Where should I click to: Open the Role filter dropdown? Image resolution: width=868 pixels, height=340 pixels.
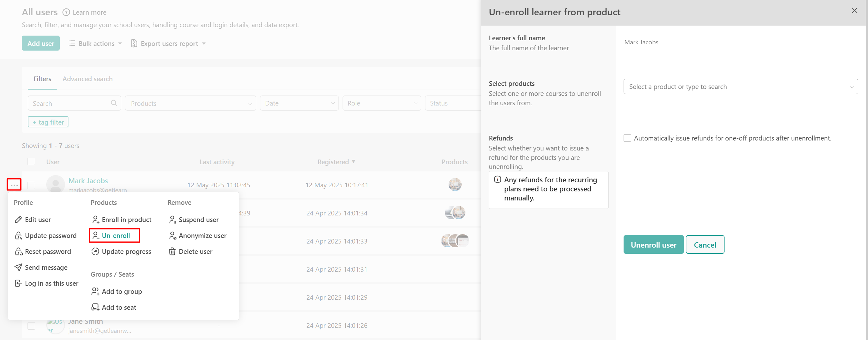click(x=381, y=103)
